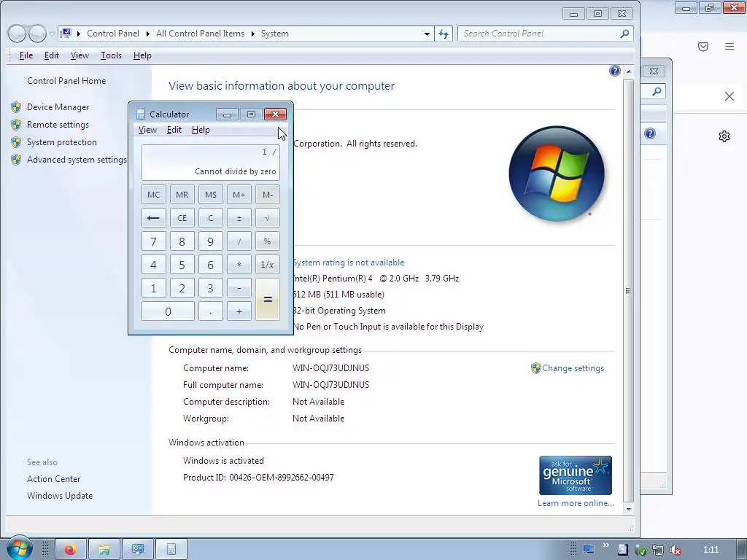Open Advanced system settings link
This screenshot has height=560, width=747.
[x=77, y=160]
